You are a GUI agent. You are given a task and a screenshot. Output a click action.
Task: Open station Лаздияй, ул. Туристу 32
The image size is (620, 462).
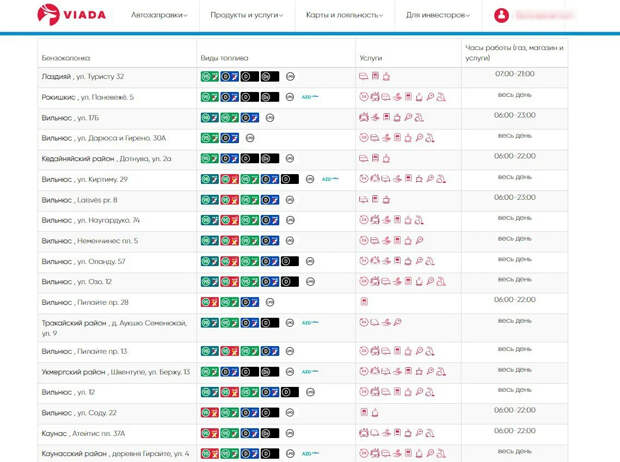83,77
